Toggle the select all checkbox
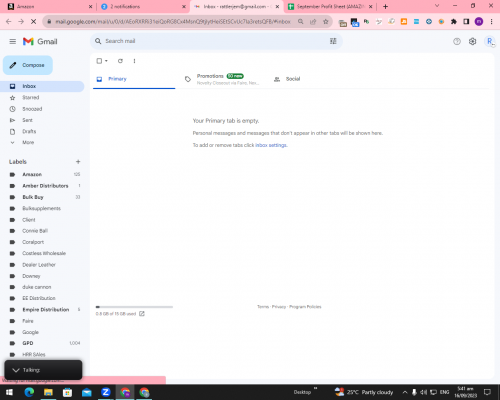 click(99, 61)
